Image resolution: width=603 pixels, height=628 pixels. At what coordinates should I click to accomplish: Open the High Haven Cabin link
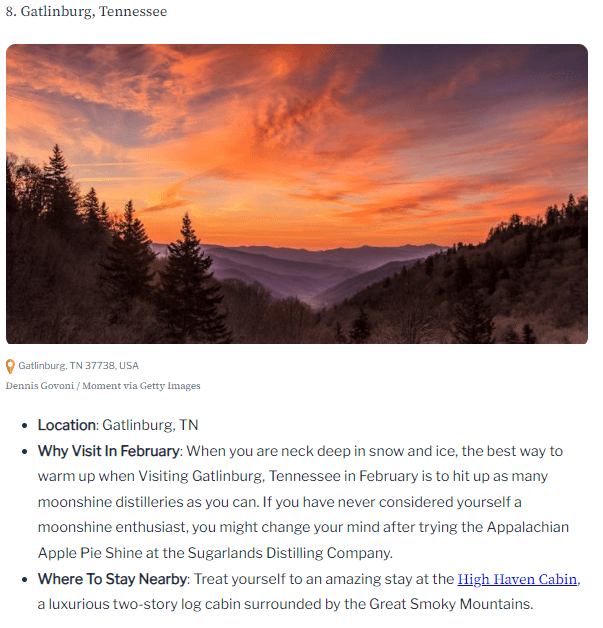(517, 579)
